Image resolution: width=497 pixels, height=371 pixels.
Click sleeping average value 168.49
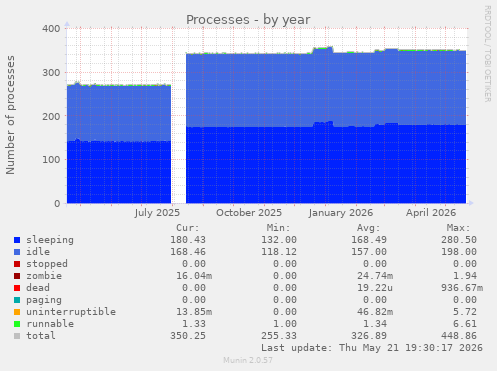click(x=369, y=240)
